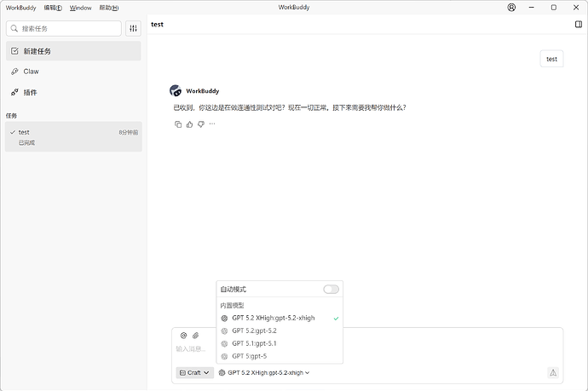The height and width of the screenshot is (391, 588).
Task: Click the WorkBuddy avatar icon
Action: click(x=176, y=90)
